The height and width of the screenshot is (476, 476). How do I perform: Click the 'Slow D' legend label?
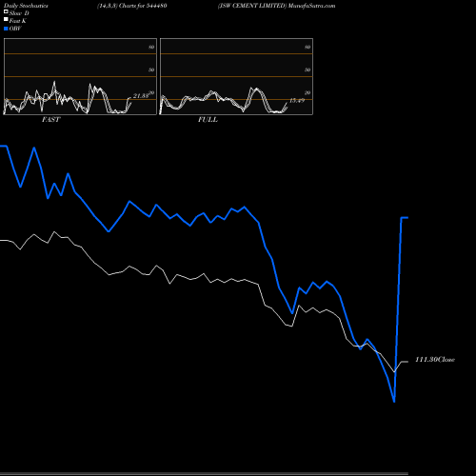(x=19, y=13)
